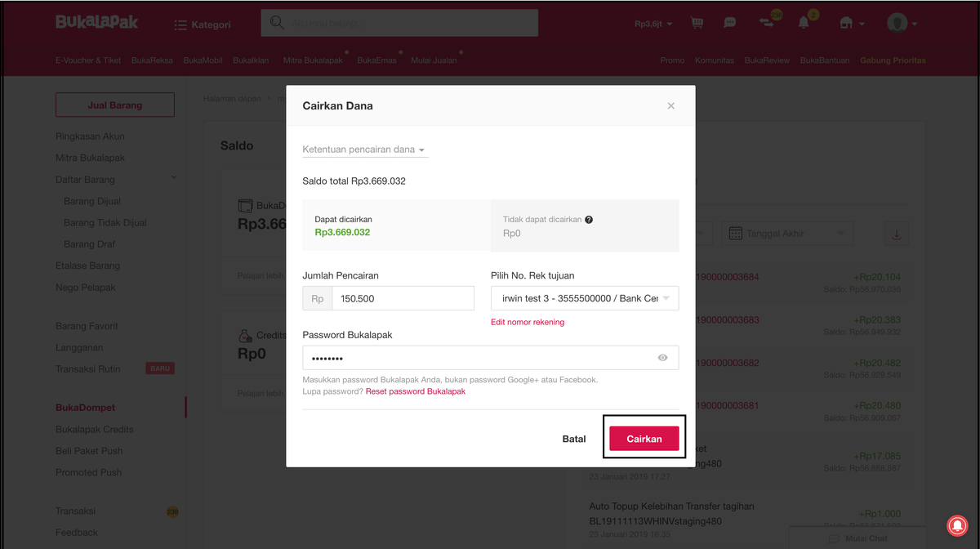This screenshot has height=549, width=980.
Task: Open Komunitas link in header
Action: tap(715, 60)
